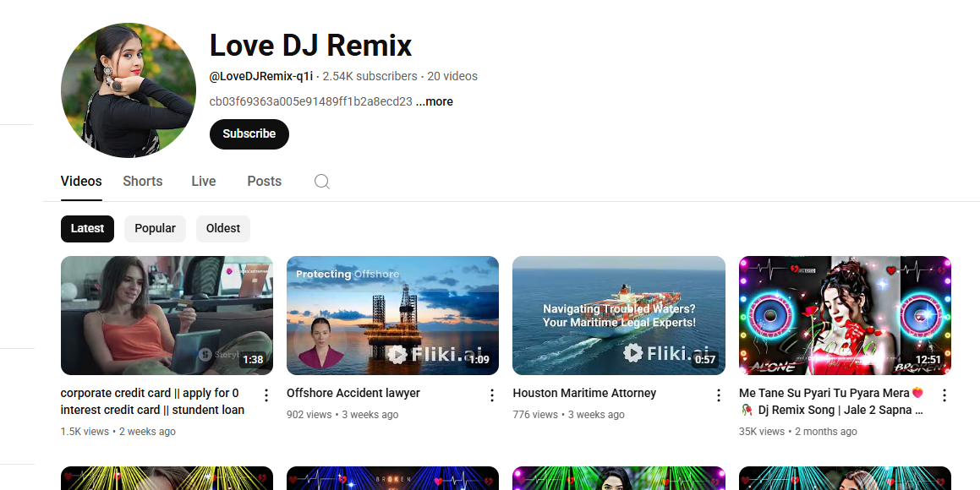Click the channel search magnifier icon
Screen dimensions: 980x490
322,181
